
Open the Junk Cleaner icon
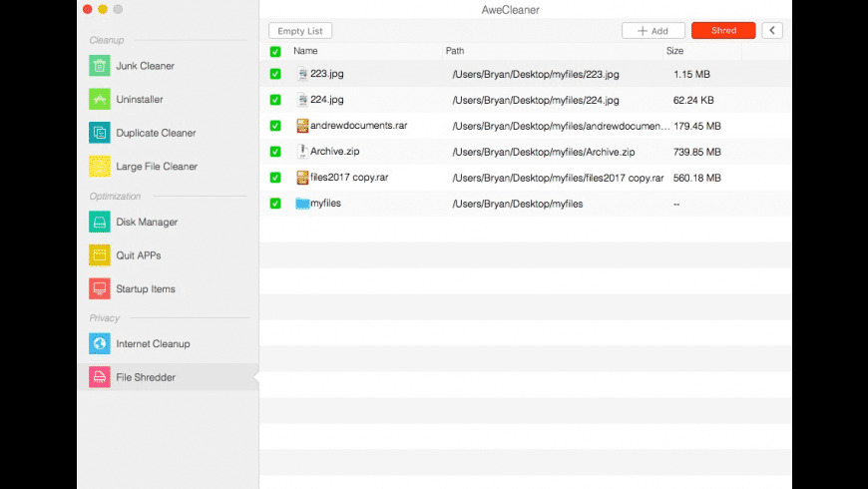point(100,66)
